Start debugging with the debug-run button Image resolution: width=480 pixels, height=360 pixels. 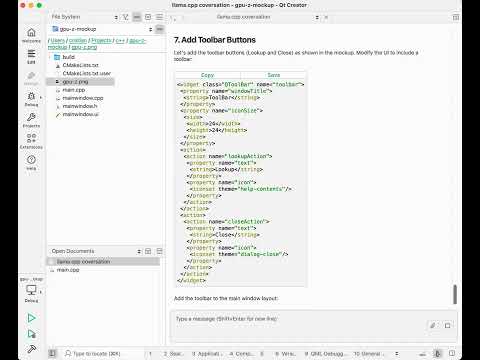pos(31,334)
